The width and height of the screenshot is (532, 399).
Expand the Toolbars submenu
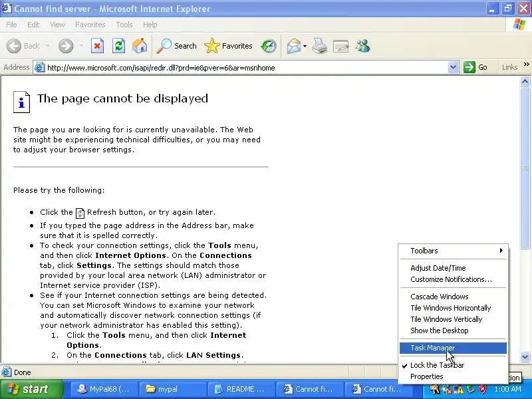pyautogui.click(x=454, y=251)
